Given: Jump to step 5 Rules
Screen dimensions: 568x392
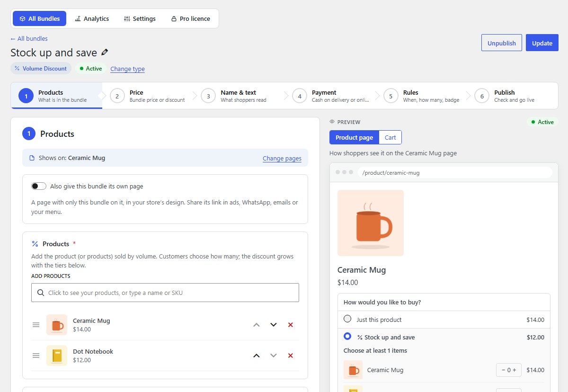Looking at the screenshot, I should (421, 96).
